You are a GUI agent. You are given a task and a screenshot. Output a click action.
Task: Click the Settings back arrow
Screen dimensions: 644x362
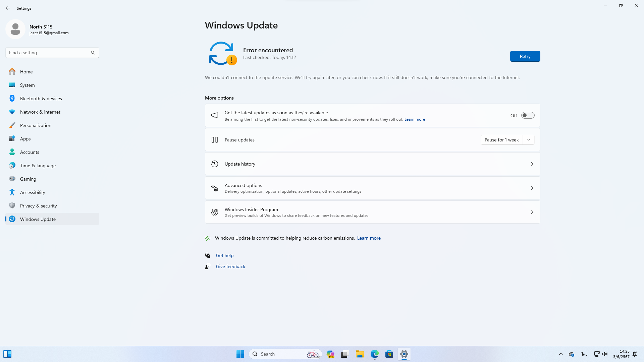coord(8,8)
